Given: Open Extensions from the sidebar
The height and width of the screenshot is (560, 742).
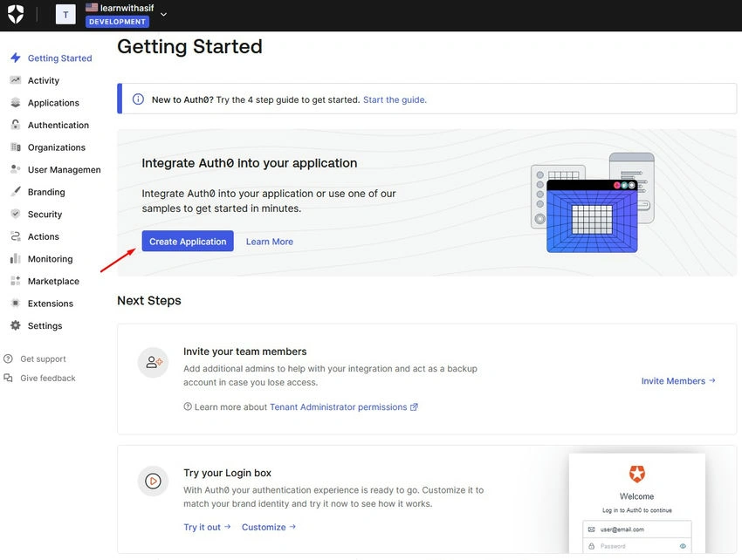Looking at the screenshot, I should pyautogui.click(x=52, y=304).
